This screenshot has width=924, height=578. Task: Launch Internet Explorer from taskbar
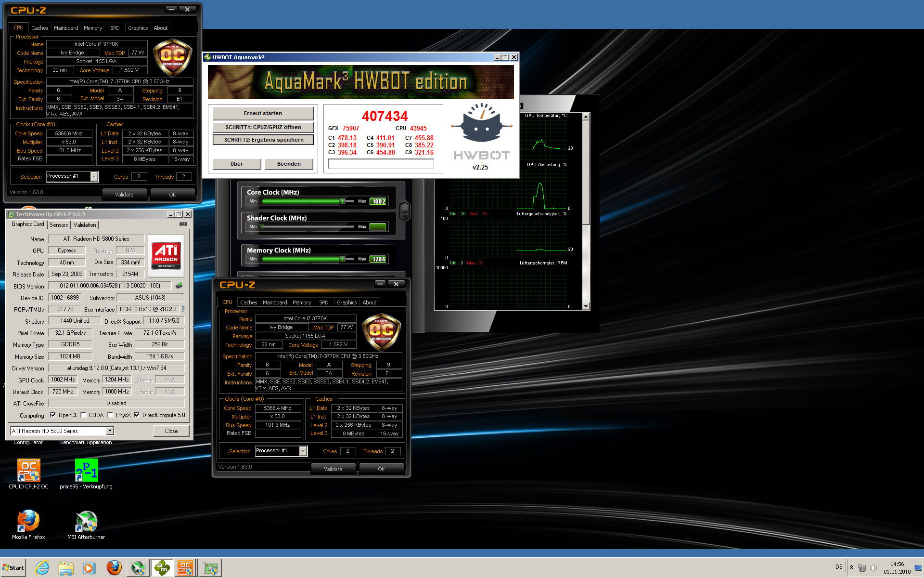[x=42, y=568]
